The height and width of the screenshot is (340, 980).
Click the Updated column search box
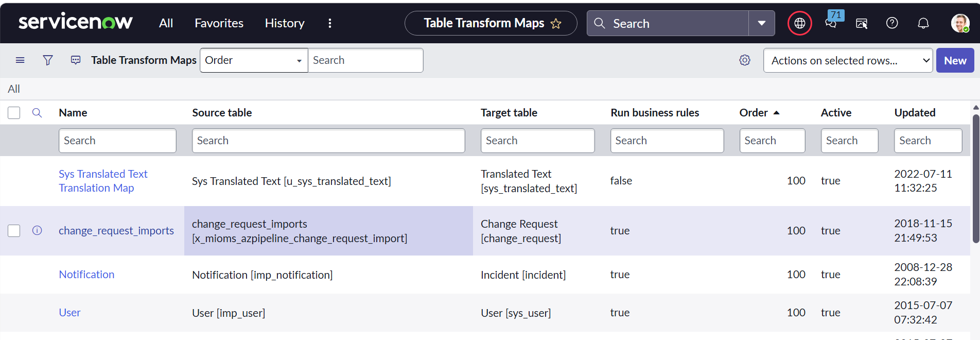tap(928, 141)
